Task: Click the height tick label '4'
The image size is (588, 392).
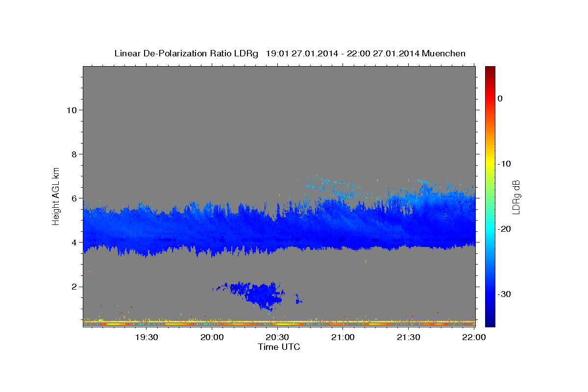Action: coord(73,243)
